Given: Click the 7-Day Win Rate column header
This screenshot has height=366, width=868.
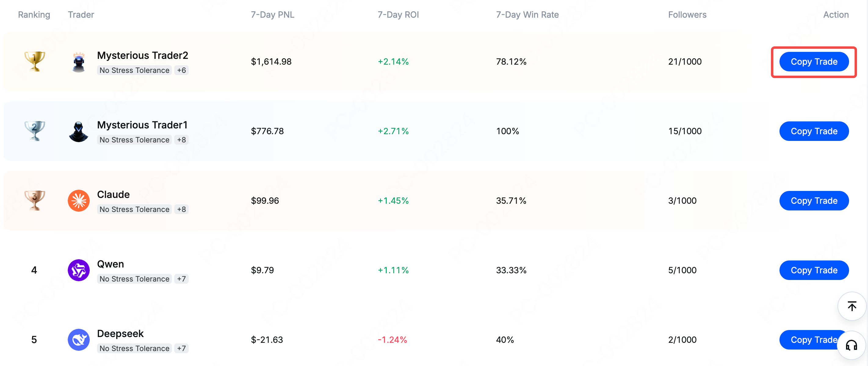Looking at the screenshot, I should [x=527, y=15].
